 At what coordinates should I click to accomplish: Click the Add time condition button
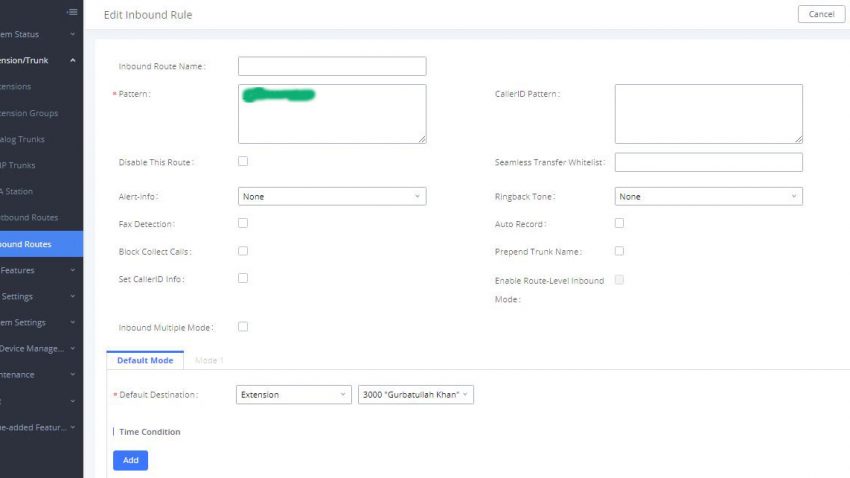pyautogui.click(x=130, y=460)
